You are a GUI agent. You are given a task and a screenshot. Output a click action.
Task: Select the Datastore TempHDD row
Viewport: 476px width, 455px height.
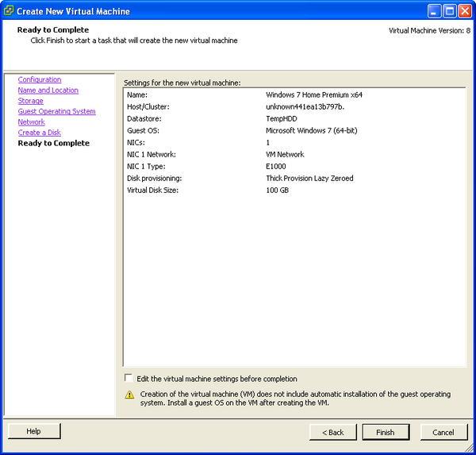click(x=294, y=119)
